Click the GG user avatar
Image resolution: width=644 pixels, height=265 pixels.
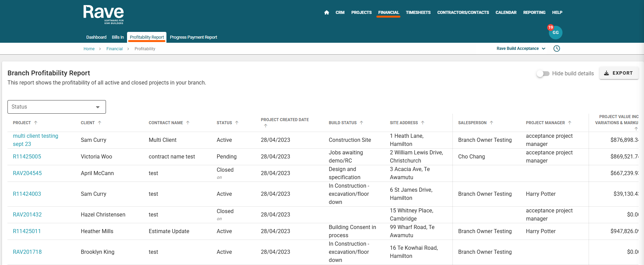point(555,33)
